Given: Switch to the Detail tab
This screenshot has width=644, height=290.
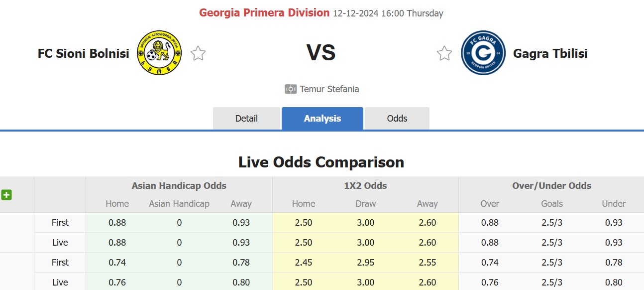Looking at the screenshot, I should (x=246, y=119).
